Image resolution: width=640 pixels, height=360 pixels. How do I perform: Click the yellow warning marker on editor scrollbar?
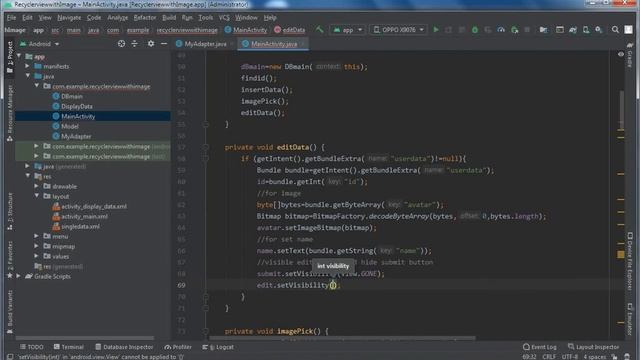coord(620,254)
